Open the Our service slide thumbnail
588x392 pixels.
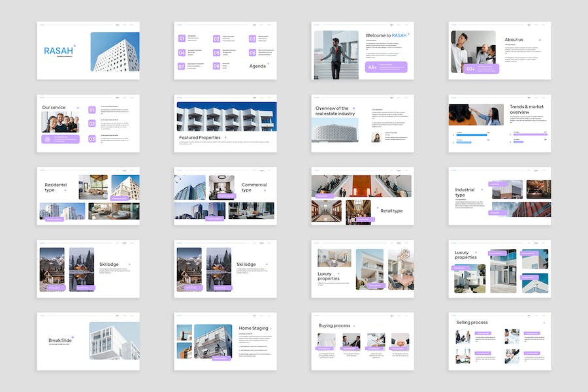pos(88,123)
